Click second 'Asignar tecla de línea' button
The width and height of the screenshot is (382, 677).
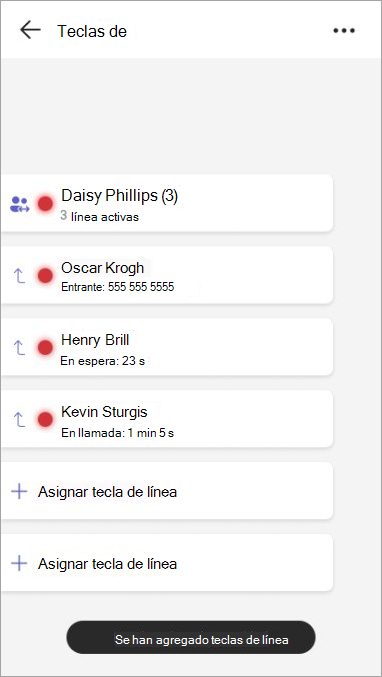(x=167, y=562)
